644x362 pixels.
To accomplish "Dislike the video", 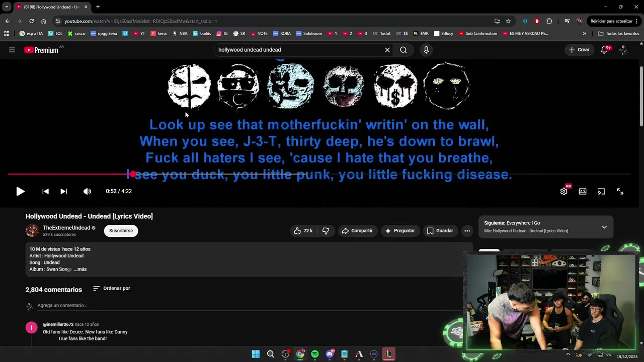I will [326, 231].
